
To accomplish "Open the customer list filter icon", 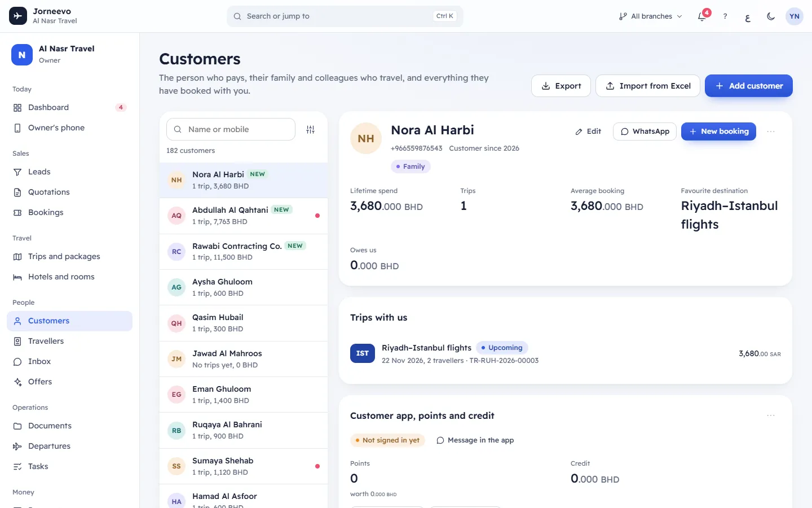I will pyautogui.click(x=311, y=129).
